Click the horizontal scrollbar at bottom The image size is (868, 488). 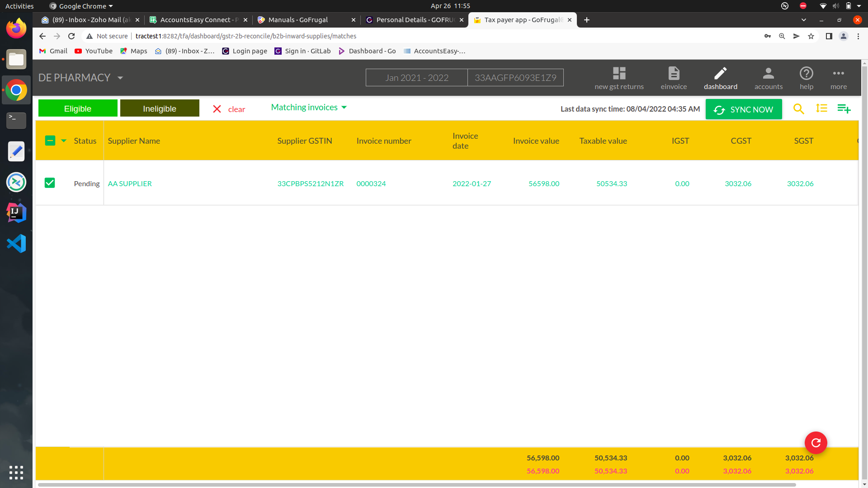tap(416, 485)
